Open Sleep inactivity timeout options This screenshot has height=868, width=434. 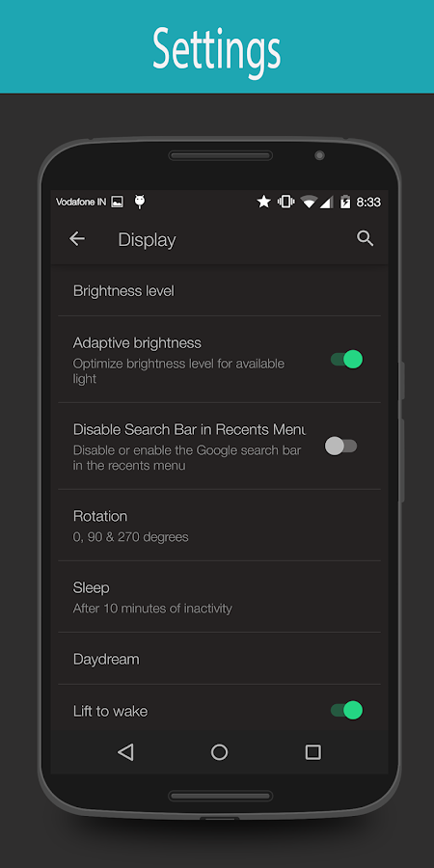(x=219, y=597)
